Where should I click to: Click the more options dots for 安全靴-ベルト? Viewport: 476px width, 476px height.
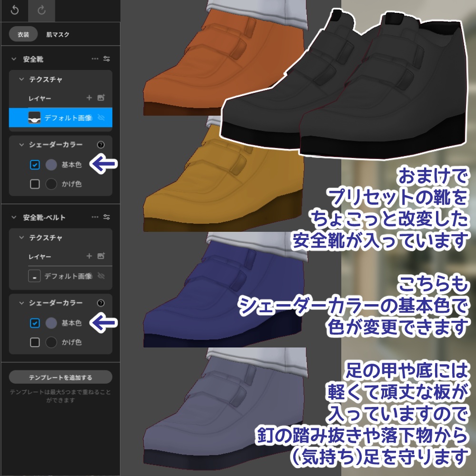coord(94,218)
